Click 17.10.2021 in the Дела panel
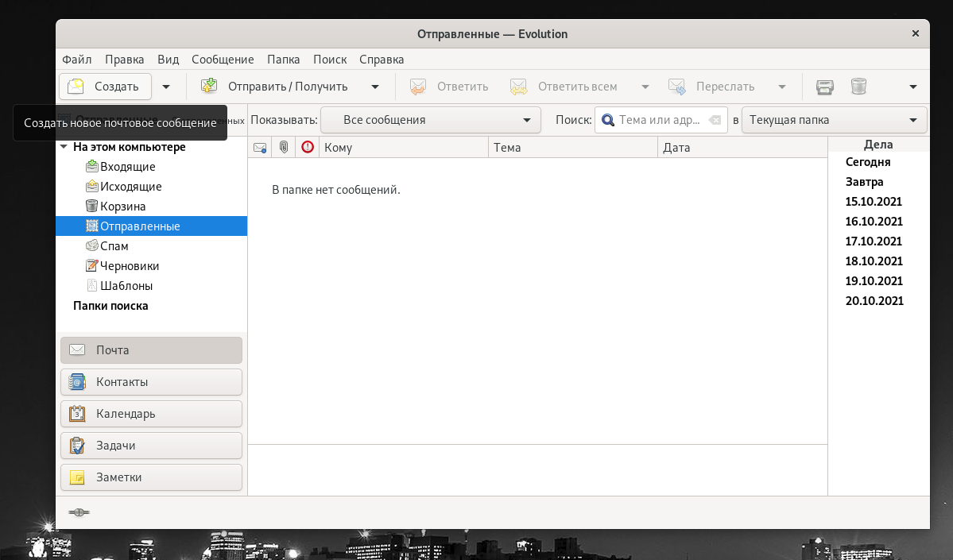Image resolution: width=953 pixels, height=560 pixels. [x=874, y=241]
